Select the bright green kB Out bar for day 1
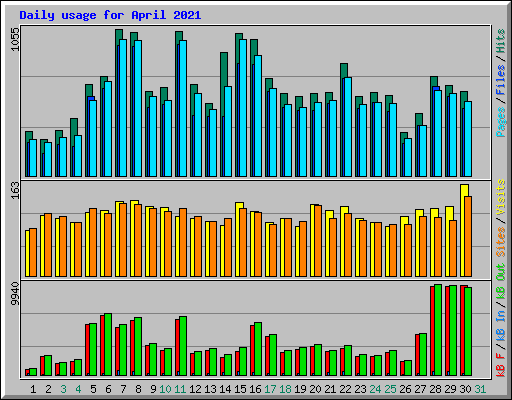 tap(33, 372)
